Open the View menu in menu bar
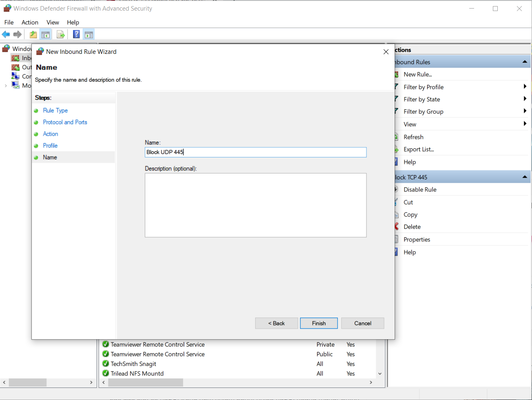This screenshot has height=400, width=532. [53, 22]
